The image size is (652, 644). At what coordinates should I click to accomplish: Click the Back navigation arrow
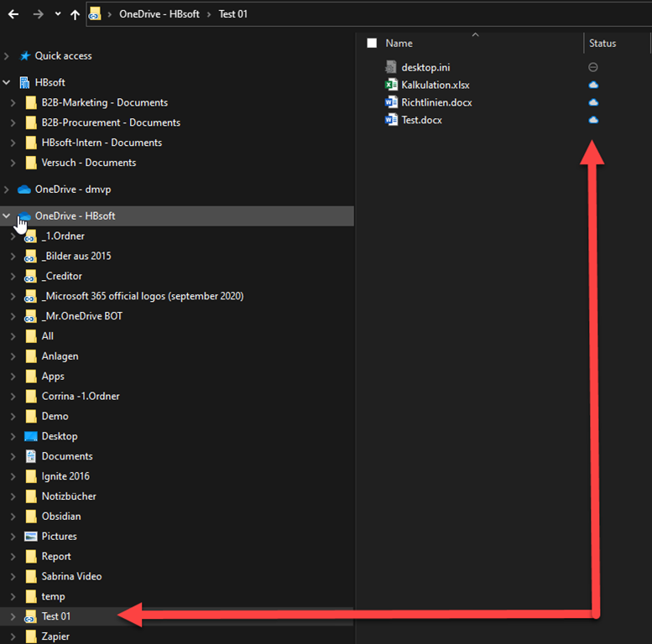coord(13,14)
